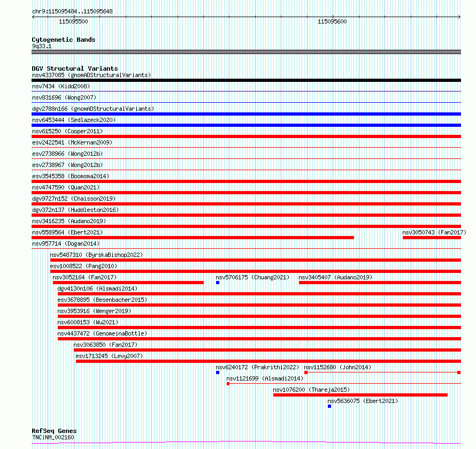Open nsv3953916 (Wenger2019) variant
The width and height of the screenshot is (476, 449).
coord(95,311)
